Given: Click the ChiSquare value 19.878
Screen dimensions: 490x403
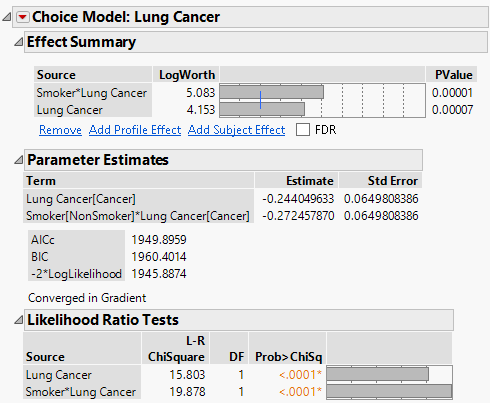Looking at the screenshot, I should point(187,392).
